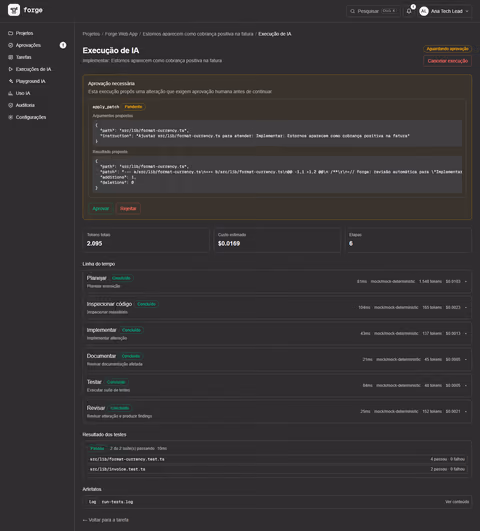
Task: Open the Ana Tech Lead account dropdown
Action: [445, 11]
